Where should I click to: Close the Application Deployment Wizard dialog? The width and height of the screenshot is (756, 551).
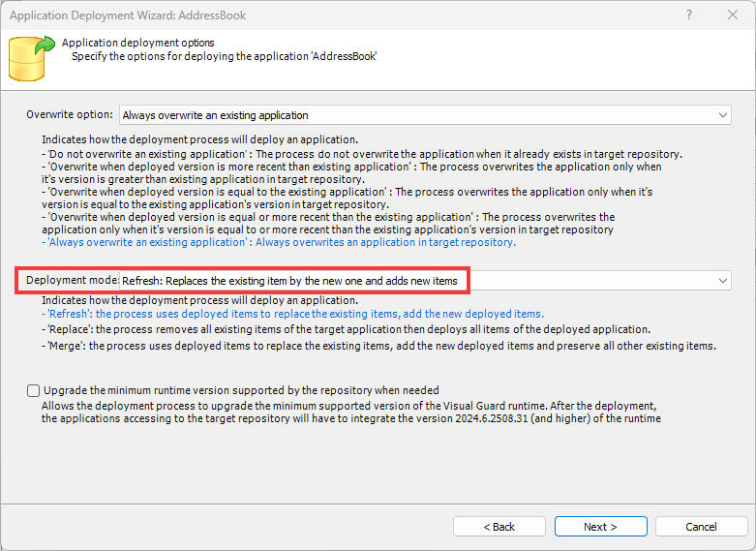pyautogui.click(x=733, y=15)
